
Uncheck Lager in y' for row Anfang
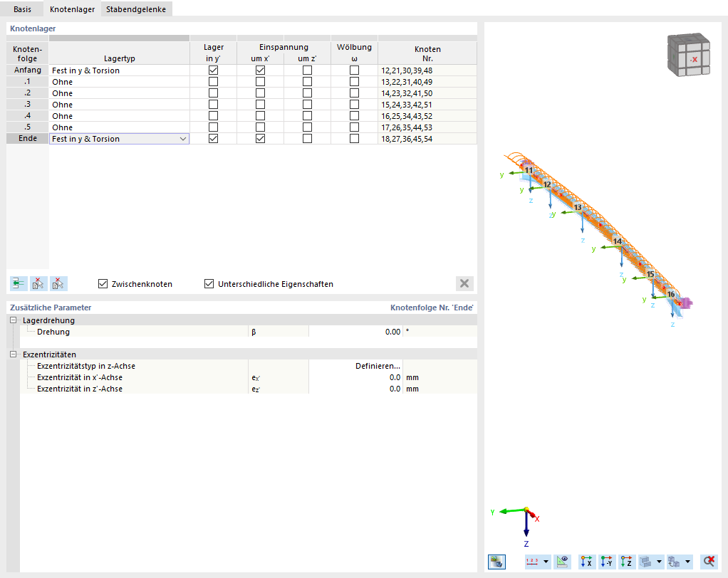(x=214, y=70)
